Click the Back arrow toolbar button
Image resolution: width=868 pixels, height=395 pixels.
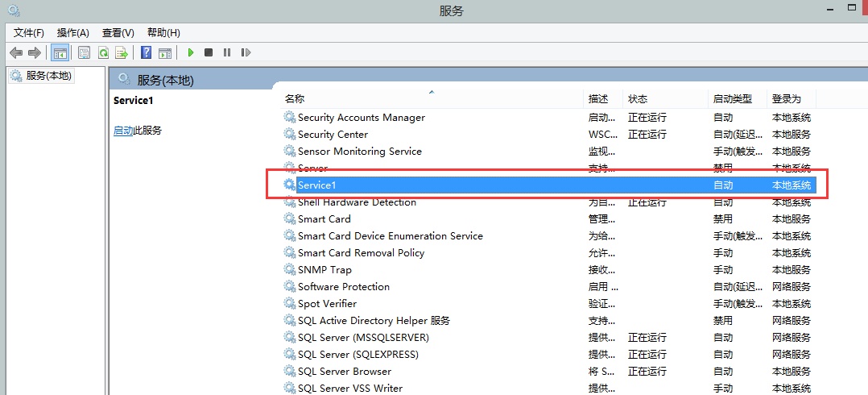[x=15, y=52]
